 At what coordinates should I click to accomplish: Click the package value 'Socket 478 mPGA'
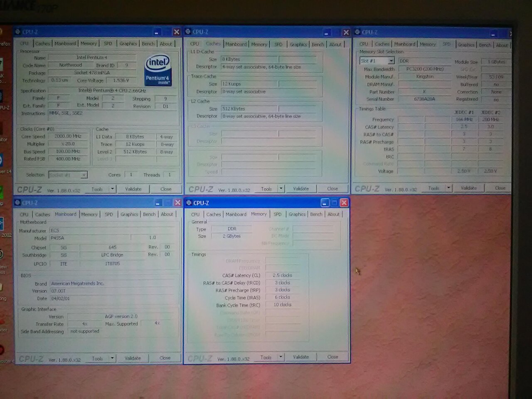pos(91,73)
